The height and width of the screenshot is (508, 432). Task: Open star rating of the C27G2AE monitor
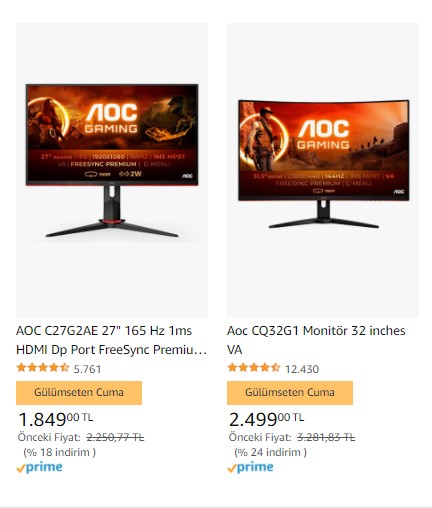pos(43,368)
